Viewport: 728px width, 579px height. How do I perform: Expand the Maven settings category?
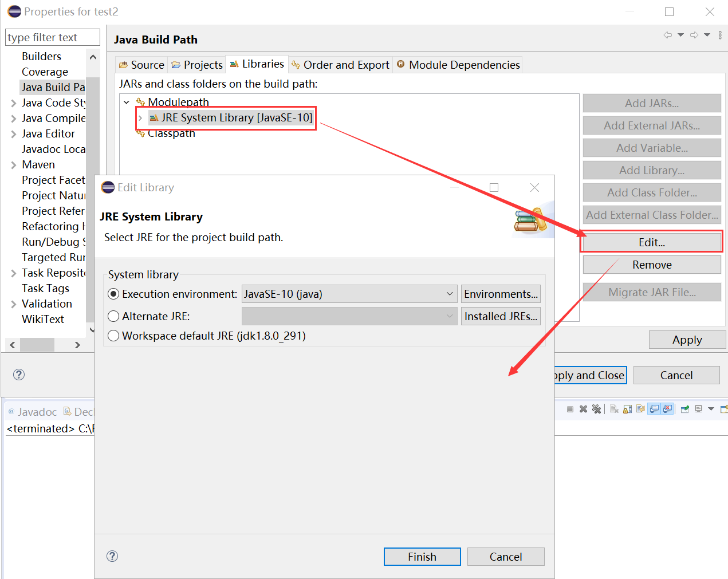[x=13, y=164]
